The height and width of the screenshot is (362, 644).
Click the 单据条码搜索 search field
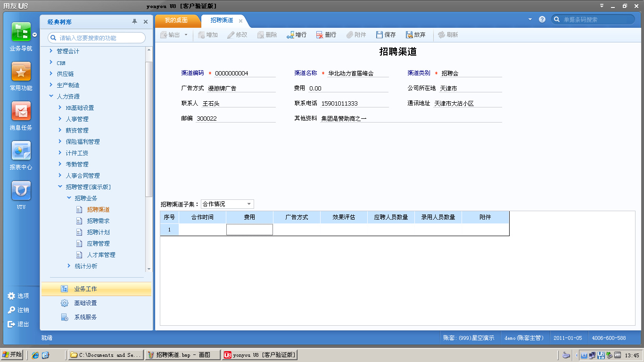click(x=593, y=19)
